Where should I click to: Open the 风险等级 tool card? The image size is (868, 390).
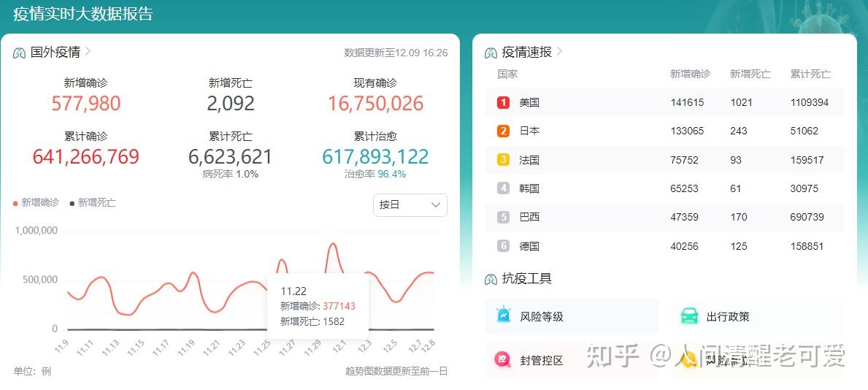[x=572, y=316]
